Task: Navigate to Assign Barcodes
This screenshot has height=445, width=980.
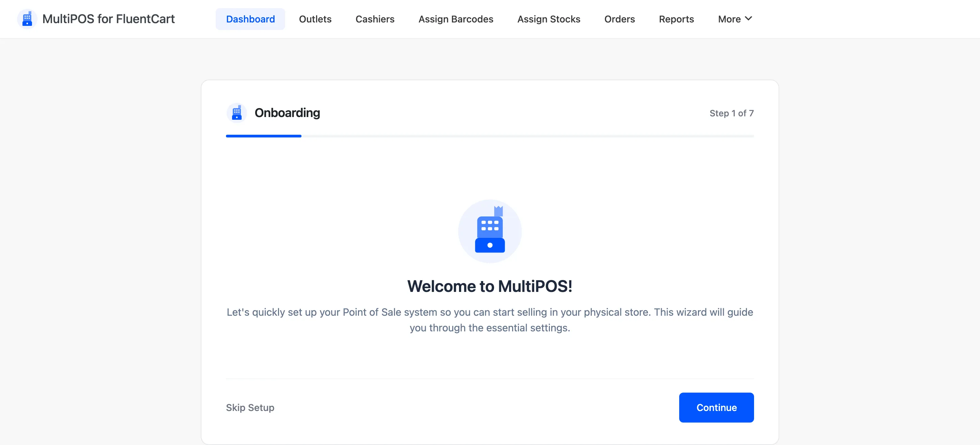Action: pos(456,19)
